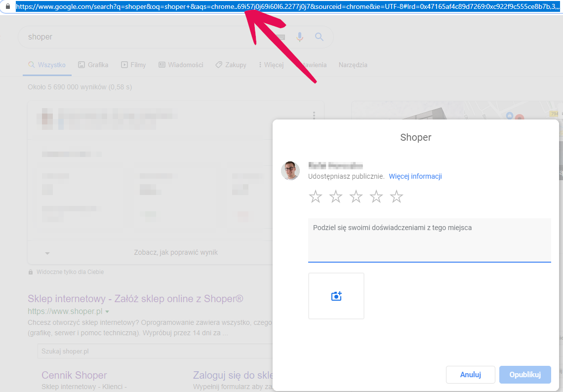Click the Opublikuj button

point(524,375)
